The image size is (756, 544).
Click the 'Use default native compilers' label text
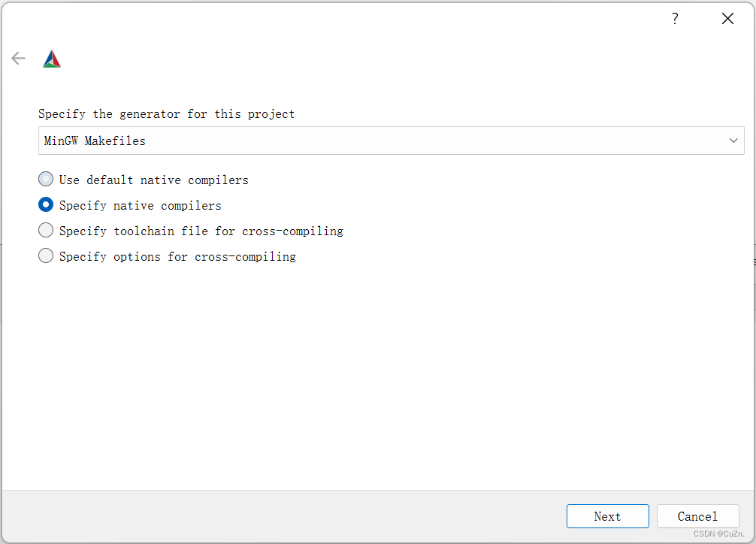154,180
